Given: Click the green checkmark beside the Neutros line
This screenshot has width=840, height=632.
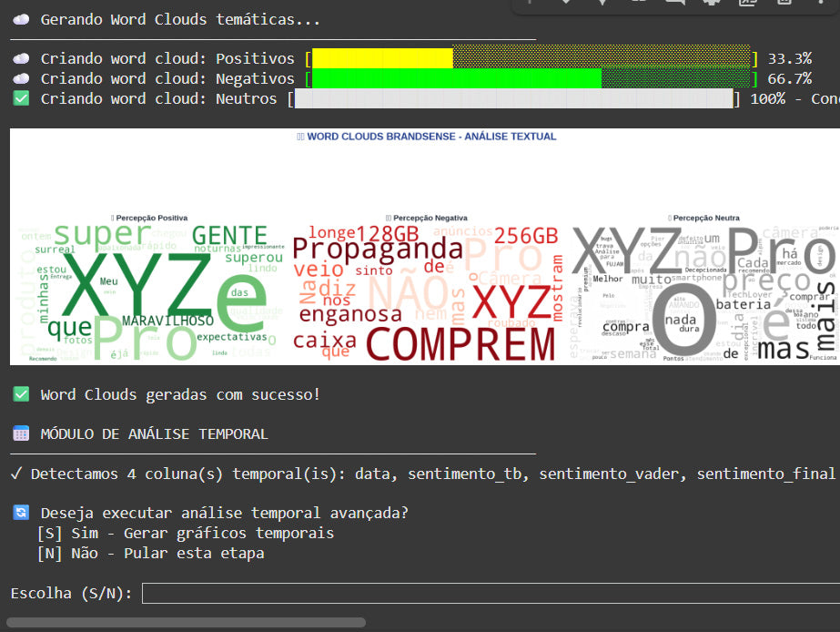Looking at the screenshot, I should tap(21, 98).
